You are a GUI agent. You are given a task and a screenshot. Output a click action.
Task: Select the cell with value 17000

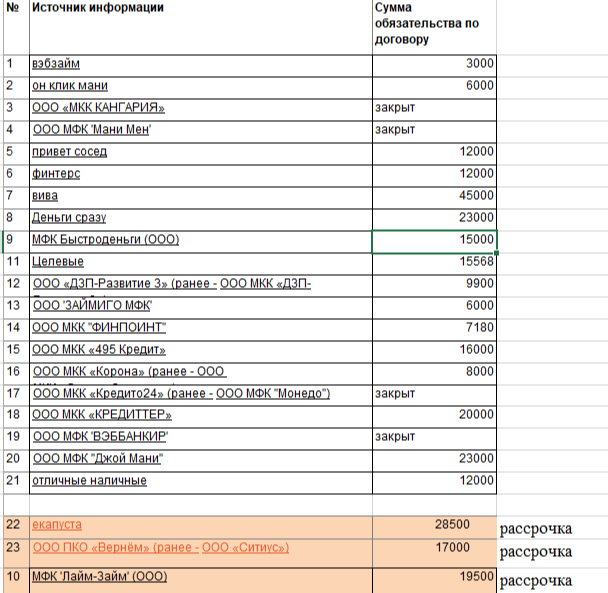pyautogui.click(x=434, y=553)
